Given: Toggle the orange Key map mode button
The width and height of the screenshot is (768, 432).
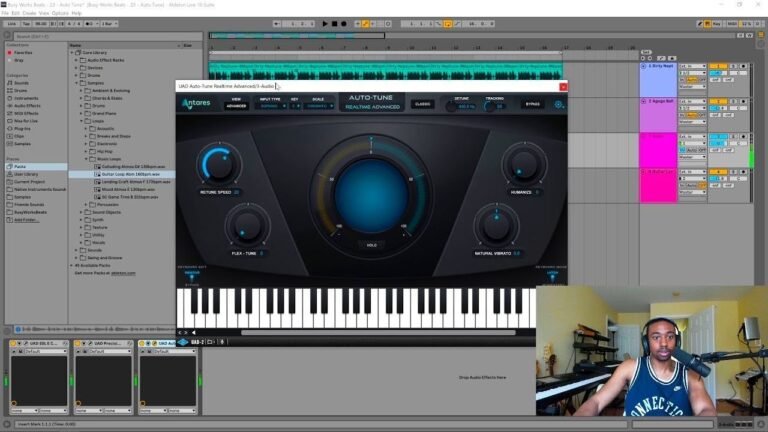Looking at the screenshot, I should [708, 24].
